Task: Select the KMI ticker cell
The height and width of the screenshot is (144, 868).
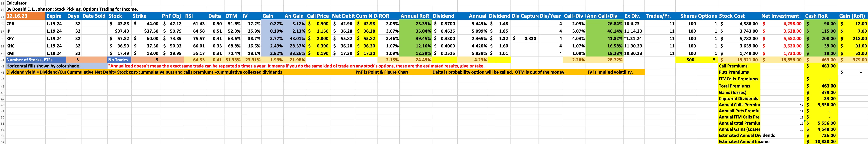Action: click(26, 53)
